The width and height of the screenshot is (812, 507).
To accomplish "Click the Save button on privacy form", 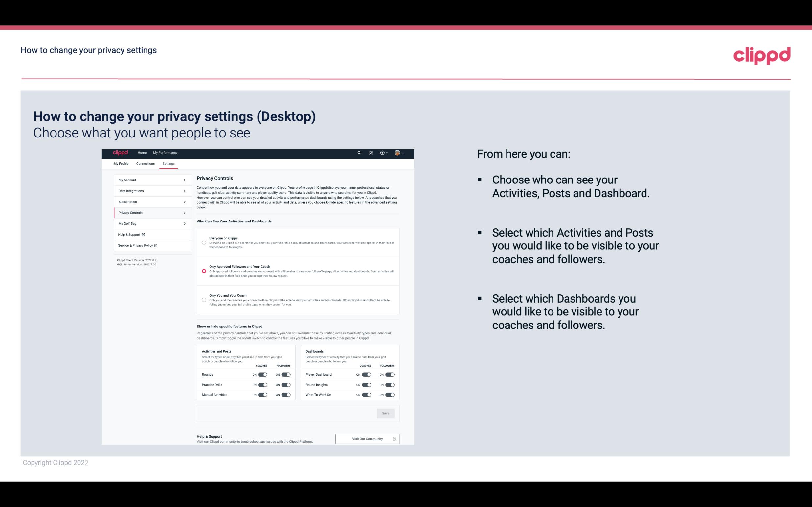I will pos(386,413).
